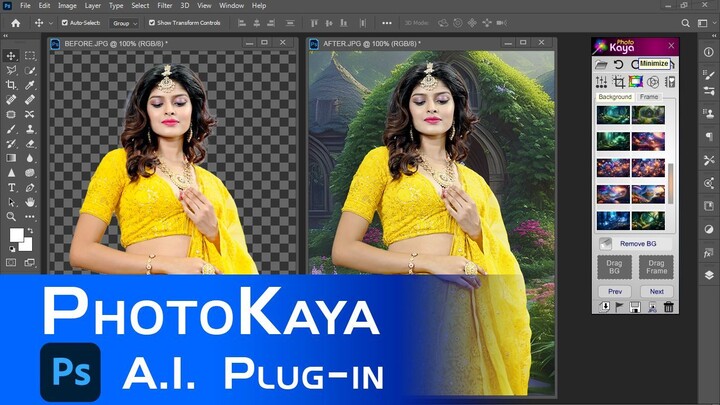Click the crop icon in PhotoKaya panel

[x=619, y=82]
